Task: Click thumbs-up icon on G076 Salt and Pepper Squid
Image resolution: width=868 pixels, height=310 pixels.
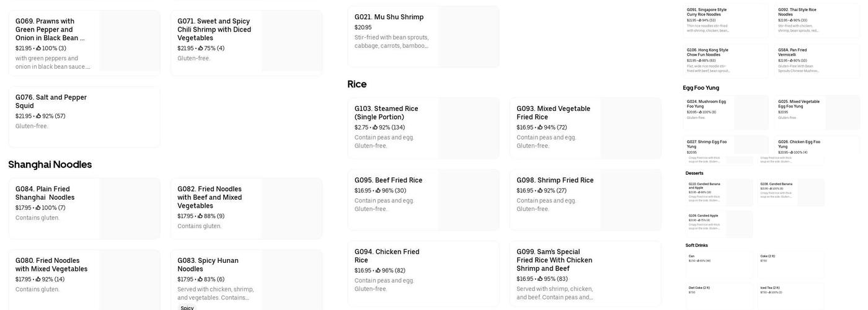Action: pos(38,116)
